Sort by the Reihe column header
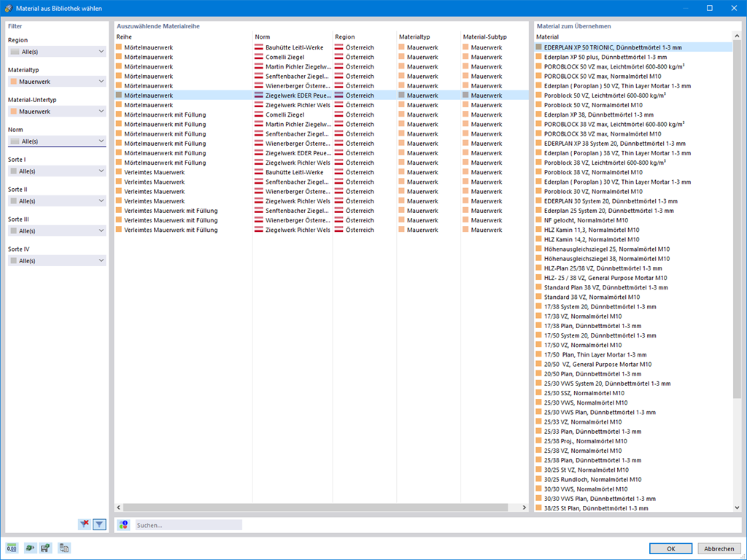 [183, 36]
